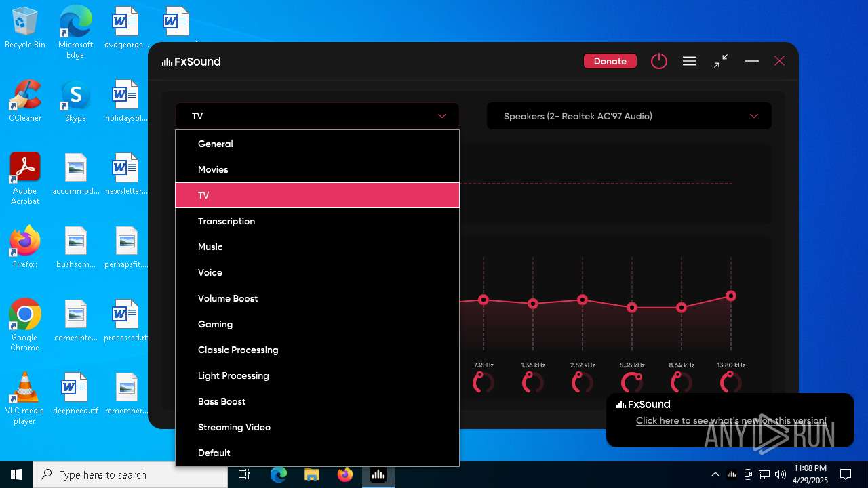Open Google Chrome desktop shortcut
This screenshot has width=868, height=488.
25,325
